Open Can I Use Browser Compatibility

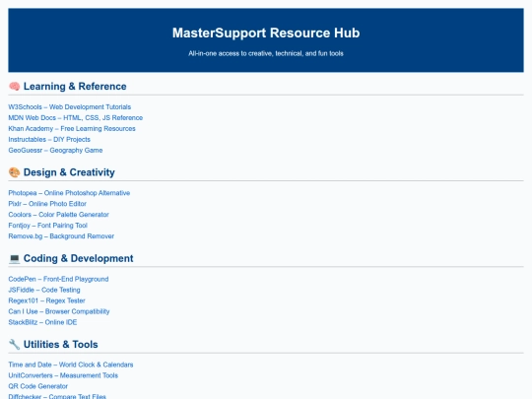pos(59,311)
